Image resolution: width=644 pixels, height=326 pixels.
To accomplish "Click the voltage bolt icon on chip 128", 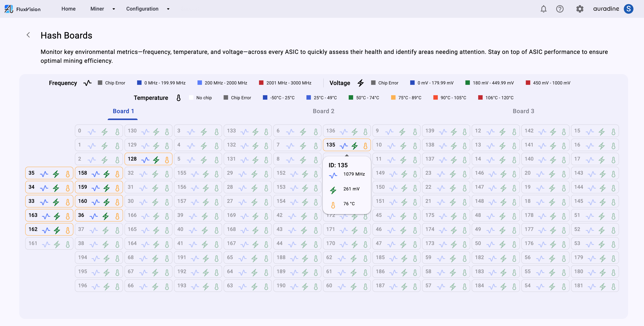I will 156,160.
